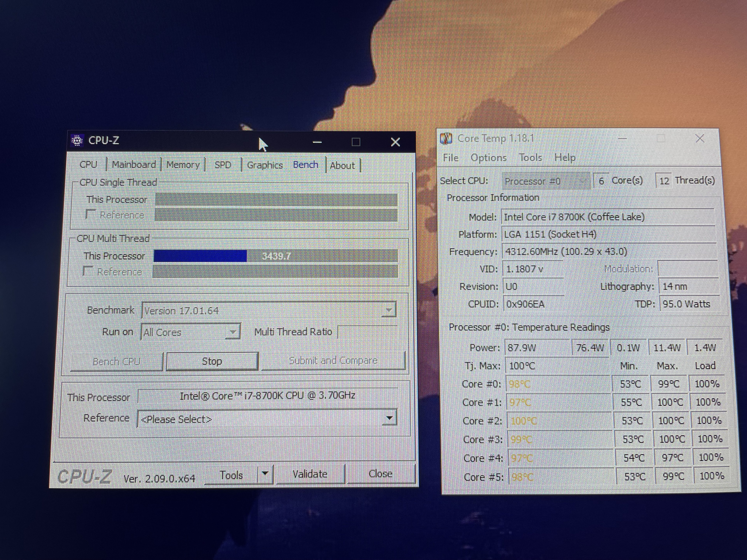This screenshot has width=747, height=560.
Task: Enable the Multi Thread Reference checkbox
Action: click(88, 271)
